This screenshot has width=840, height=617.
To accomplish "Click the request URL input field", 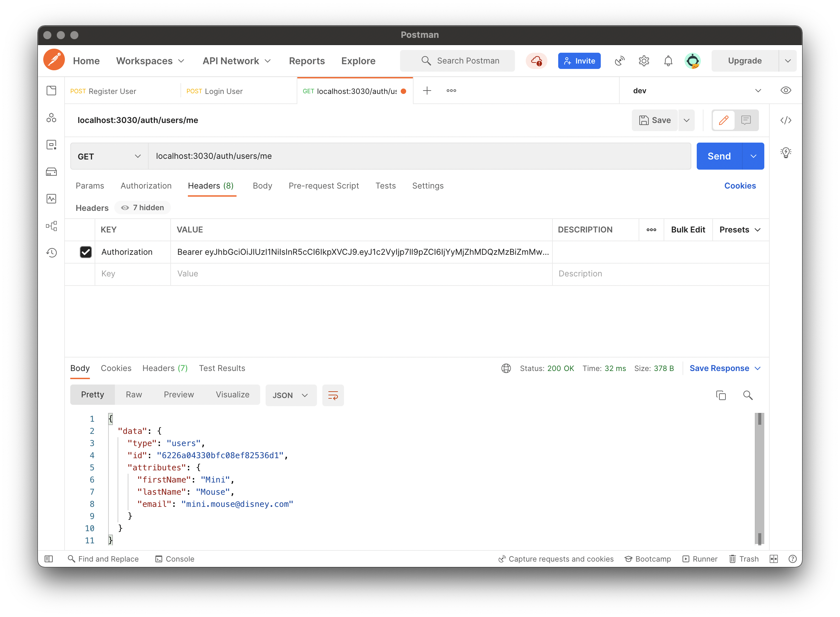I will coord(419,156).
